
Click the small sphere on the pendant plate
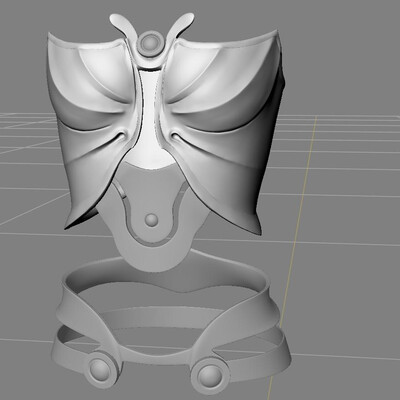coord(152,220)
